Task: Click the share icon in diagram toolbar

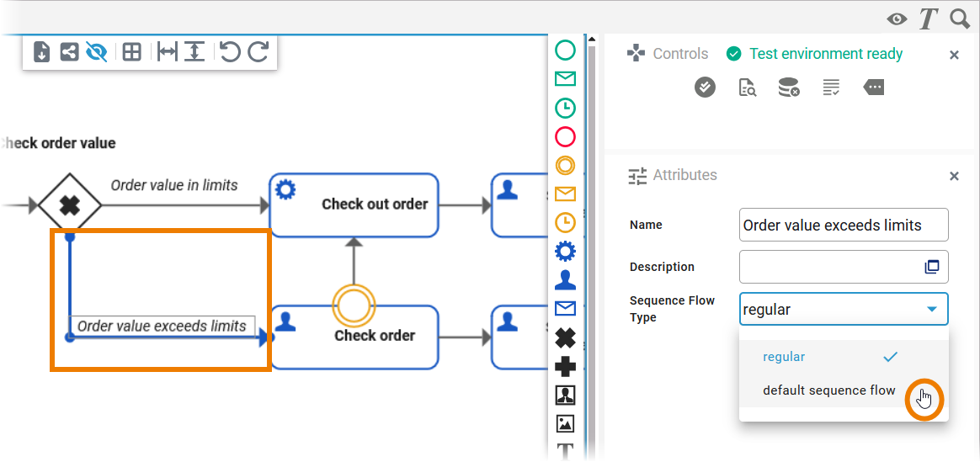Action: click(69, 52)
